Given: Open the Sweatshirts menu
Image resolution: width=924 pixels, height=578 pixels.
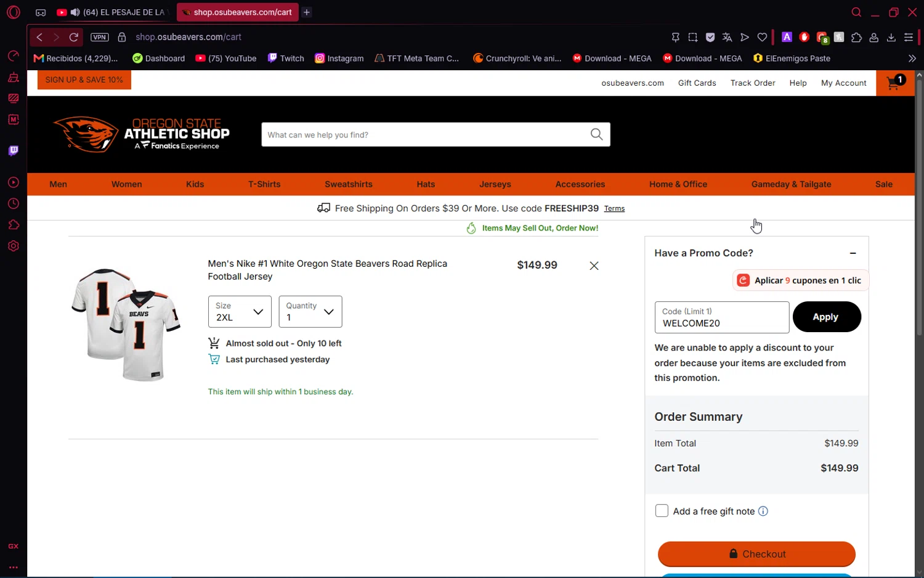Looking at the screenshot, I should click(x=349, y=184).
